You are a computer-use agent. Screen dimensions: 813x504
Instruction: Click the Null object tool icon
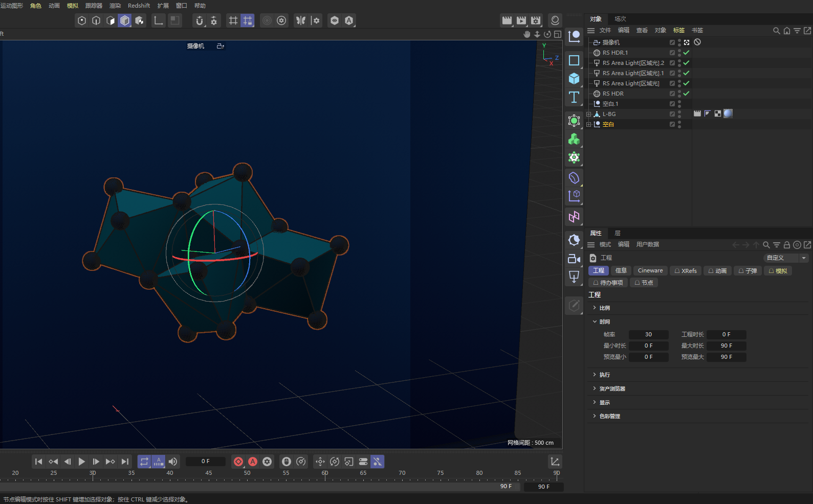point(574,37)
